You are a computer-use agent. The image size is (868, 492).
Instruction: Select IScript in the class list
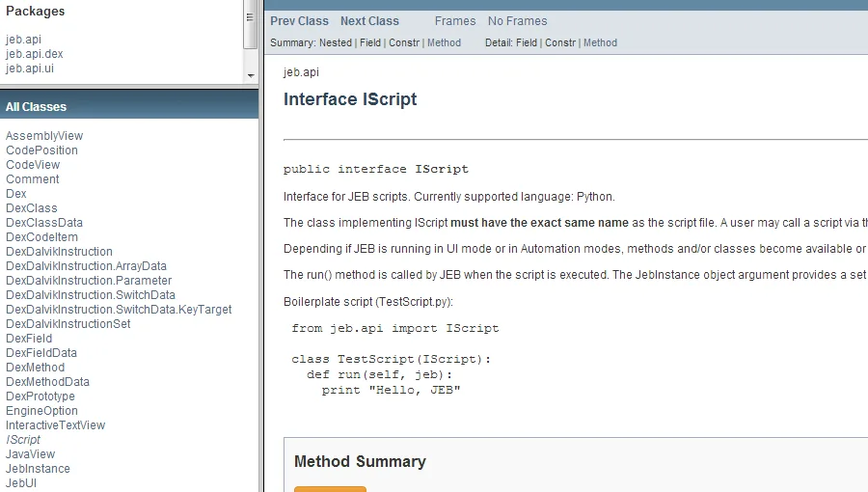pos(23,440)
